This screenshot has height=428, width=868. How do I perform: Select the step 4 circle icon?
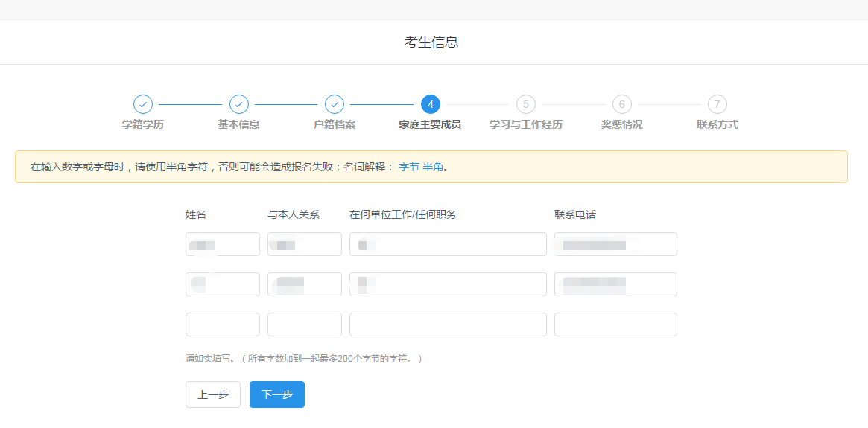click(x=430, y=104)
